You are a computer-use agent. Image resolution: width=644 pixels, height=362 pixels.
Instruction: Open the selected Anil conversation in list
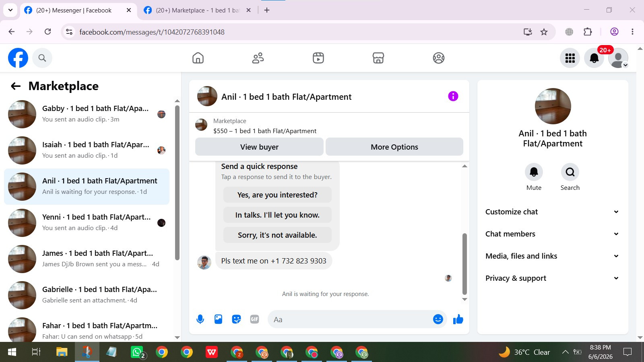click(87, 187)
